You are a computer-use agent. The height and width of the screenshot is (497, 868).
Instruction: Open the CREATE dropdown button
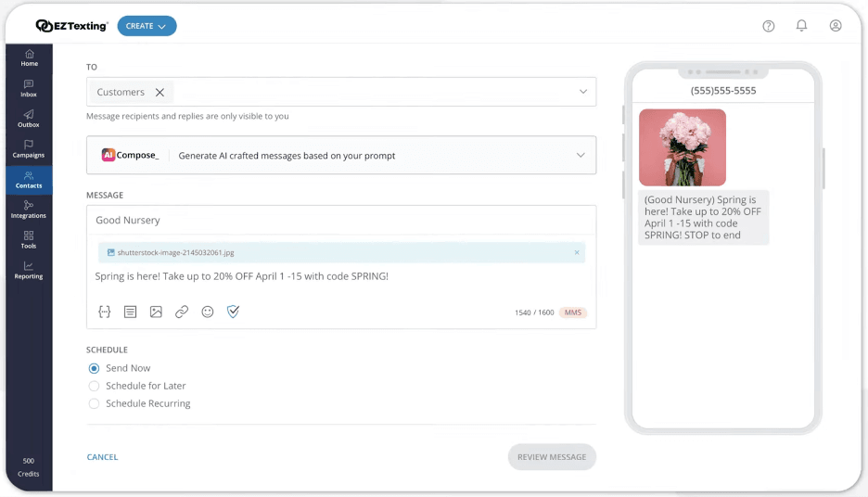147,26
